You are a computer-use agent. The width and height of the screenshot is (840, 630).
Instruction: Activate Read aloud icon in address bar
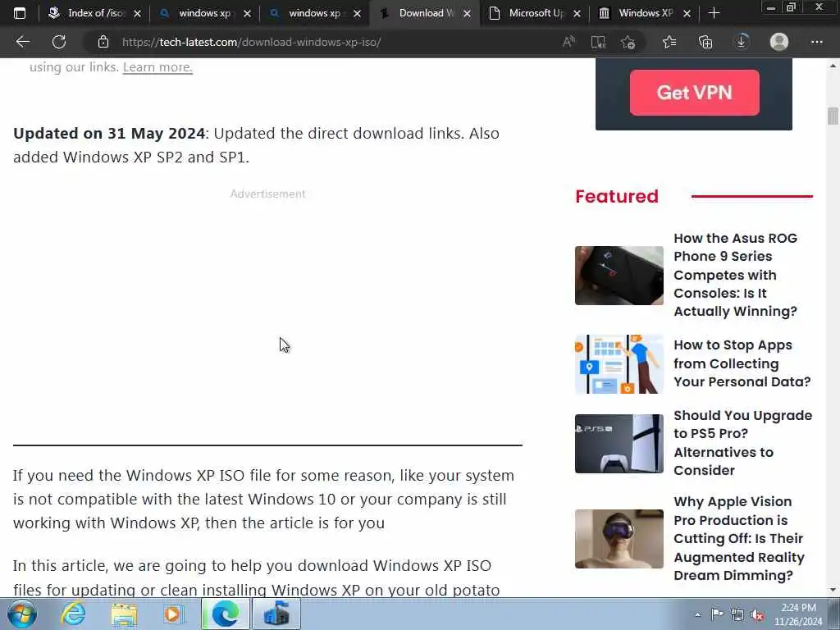(569, 42)
